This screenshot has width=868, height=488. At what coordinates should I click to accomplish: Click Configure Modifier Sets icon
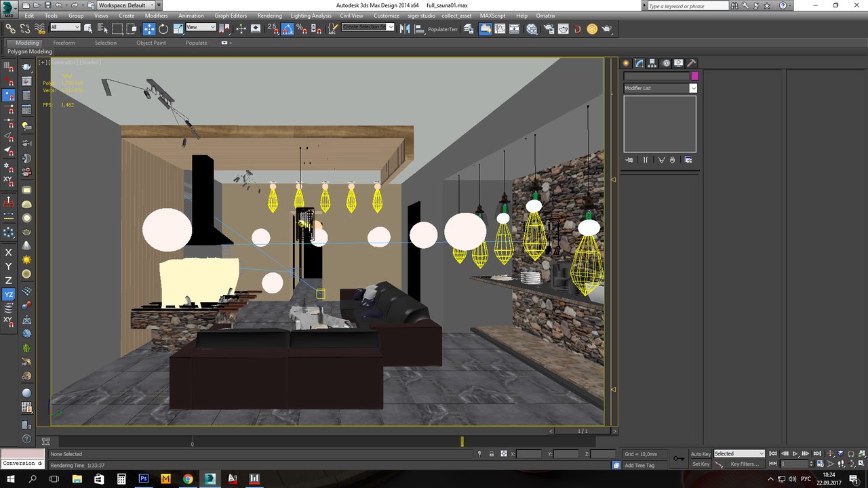[688, 160]
